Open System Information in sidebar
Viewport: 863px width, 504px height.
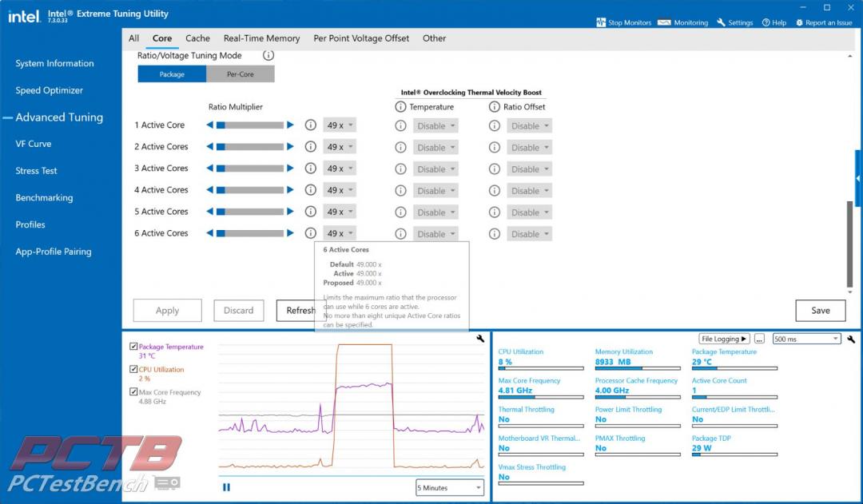pyautogui.click(x=54, y=63)
